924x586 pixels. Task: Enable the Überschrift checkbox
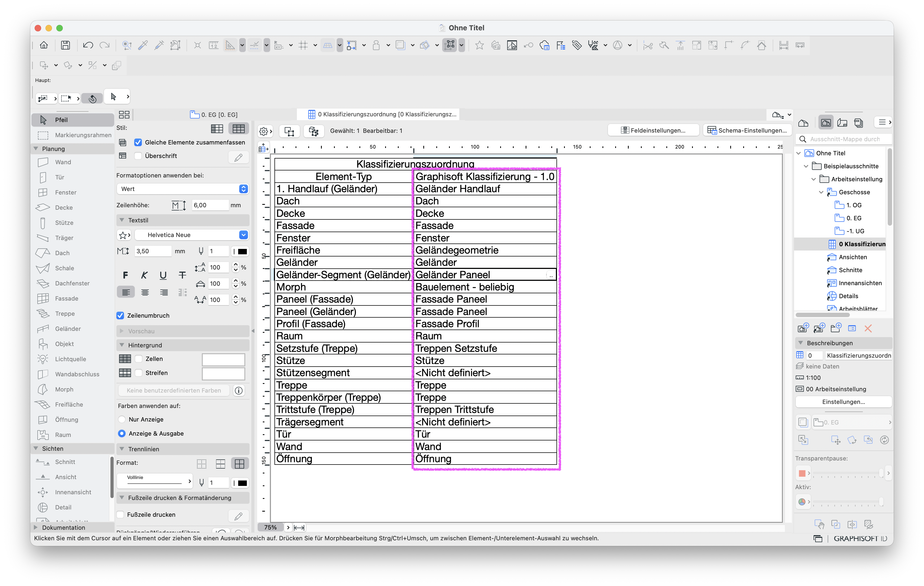click(138, 156)
